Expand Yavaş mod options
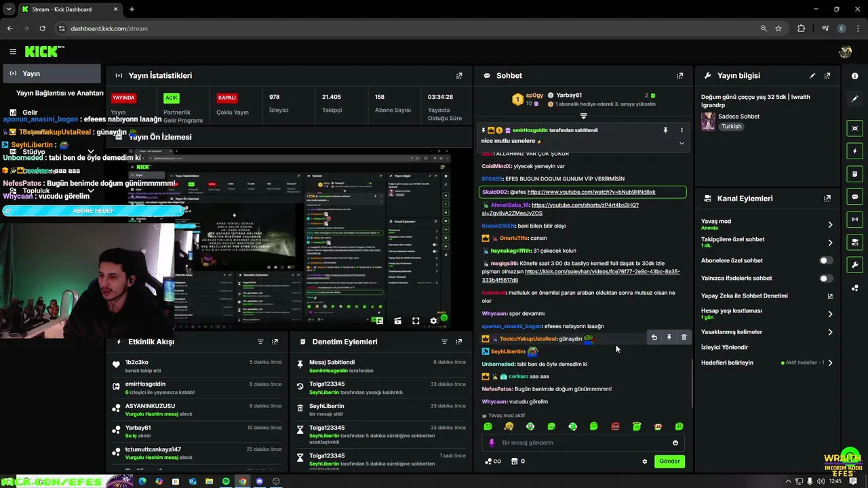This screenshot has width=868, height=488. [x=830, y=224]
